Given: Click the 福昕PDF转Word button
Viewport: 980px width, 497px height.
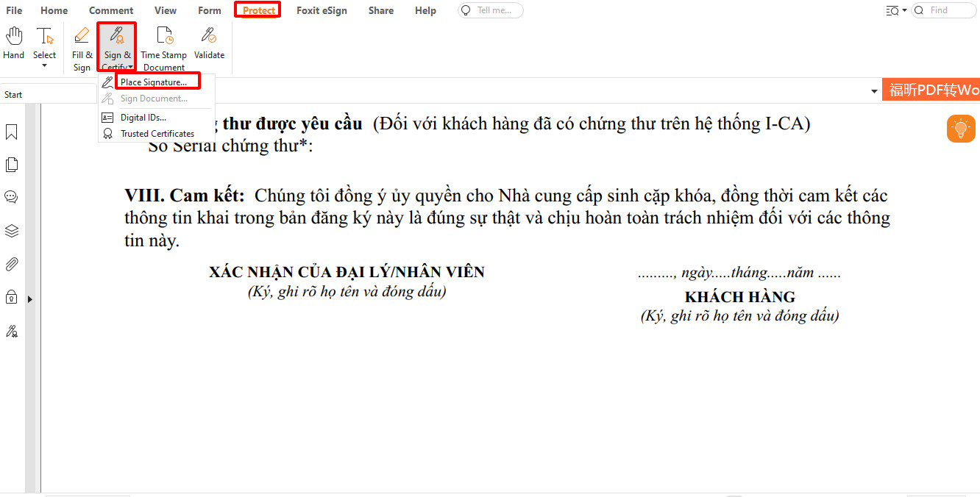Looking at the screenshot, I should click(x=931, y=89).
